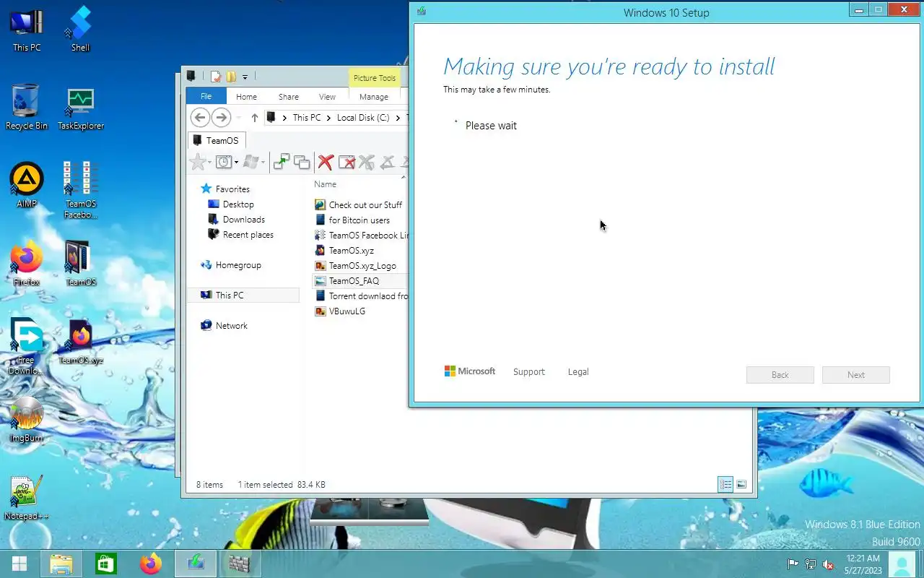Select This PC in navigation pane

click(x=243, y=295)
